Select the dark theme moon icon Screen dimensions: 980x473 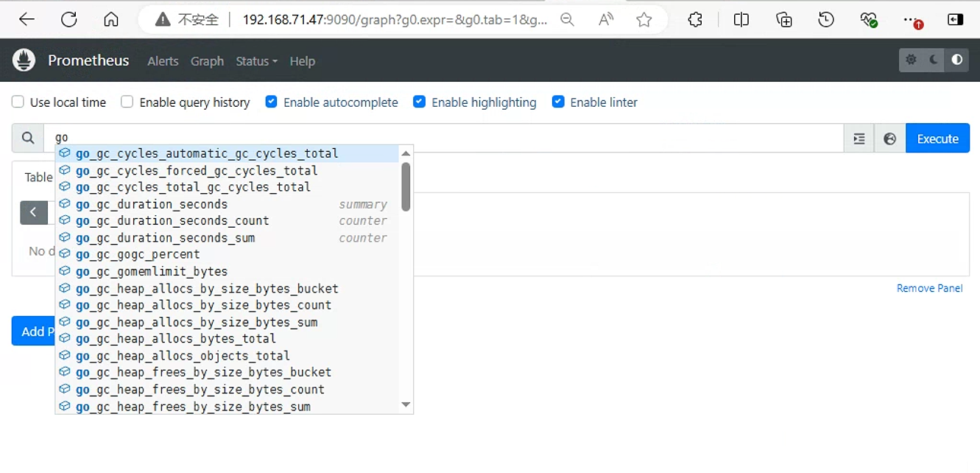934,60
